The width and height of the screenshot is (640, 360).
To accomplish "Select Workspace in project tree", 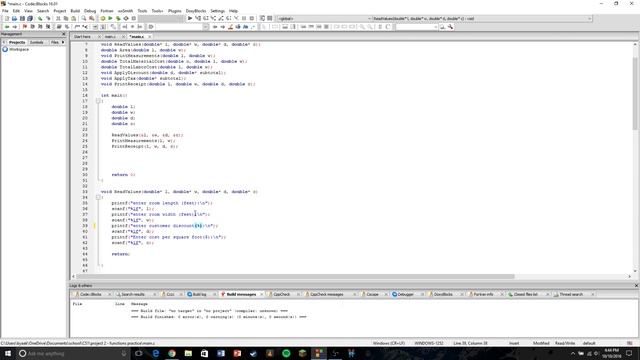I will coord(19,49).
